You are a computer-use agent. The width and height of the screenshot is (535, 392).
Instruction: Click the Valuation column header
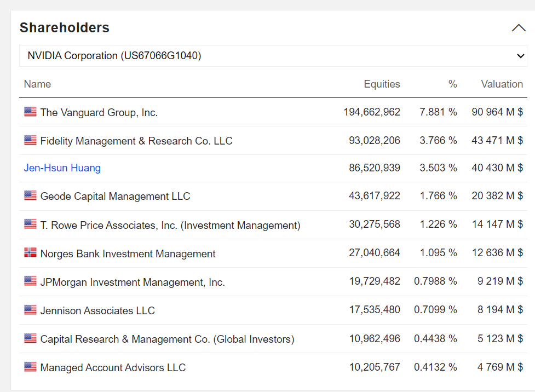tap(502, 84)
